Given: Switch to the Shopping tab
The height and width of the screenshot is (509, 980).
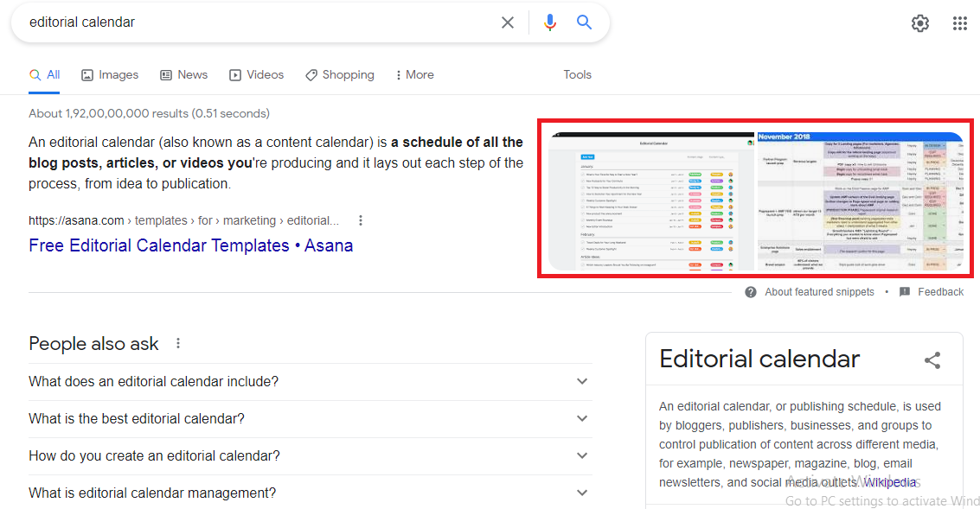Looking at the screenshot, I should [339, 75].
